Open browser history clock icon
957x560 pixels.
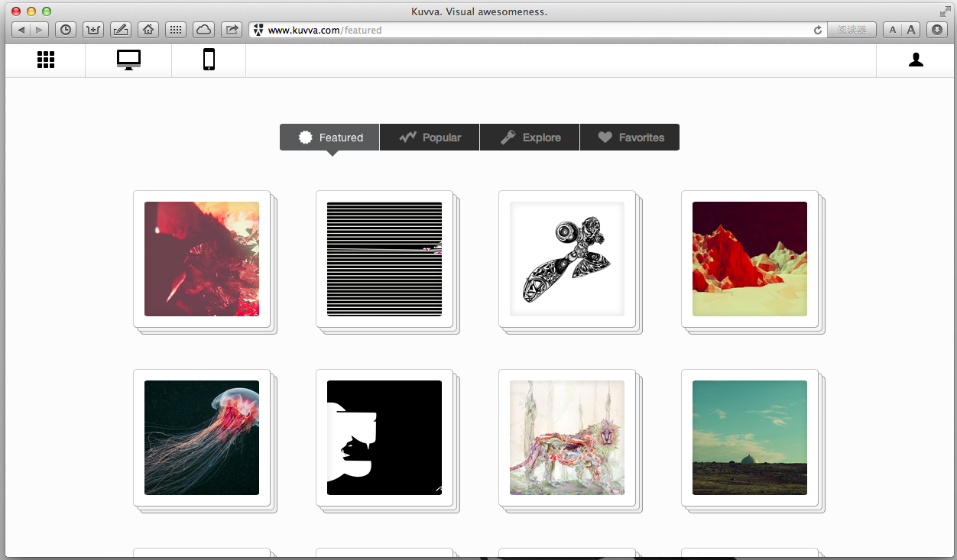(66, 30)
